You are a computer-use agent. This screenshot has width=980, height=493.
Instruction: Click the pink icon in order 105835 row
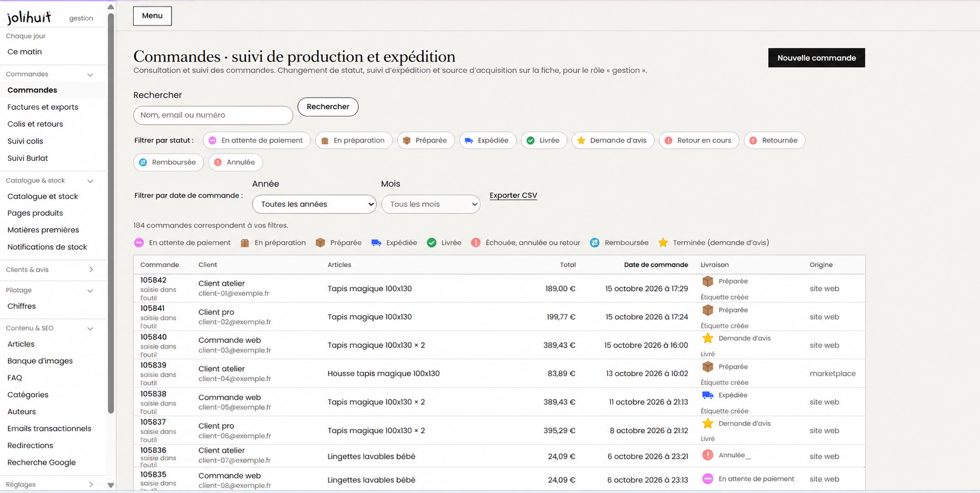pyautogui.click(x=708, y=479)
